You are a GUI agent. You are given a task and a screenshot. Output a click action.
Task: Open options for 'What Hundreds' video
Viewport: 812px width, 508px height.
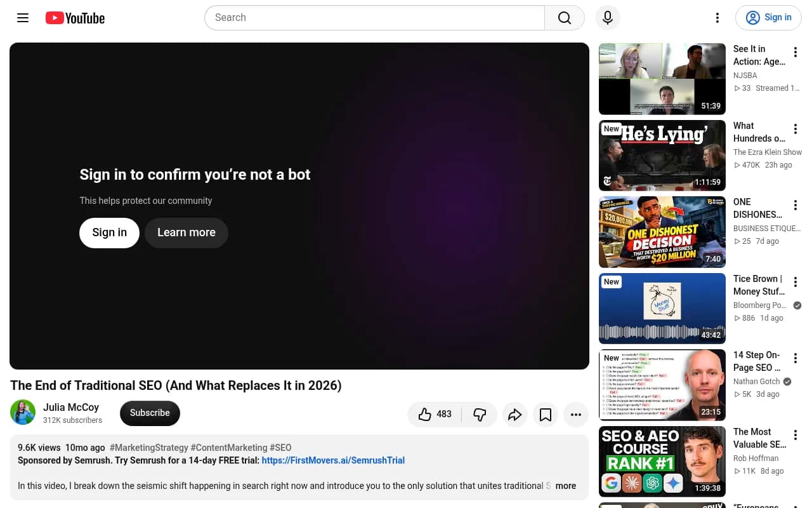(x=796, y=129)
